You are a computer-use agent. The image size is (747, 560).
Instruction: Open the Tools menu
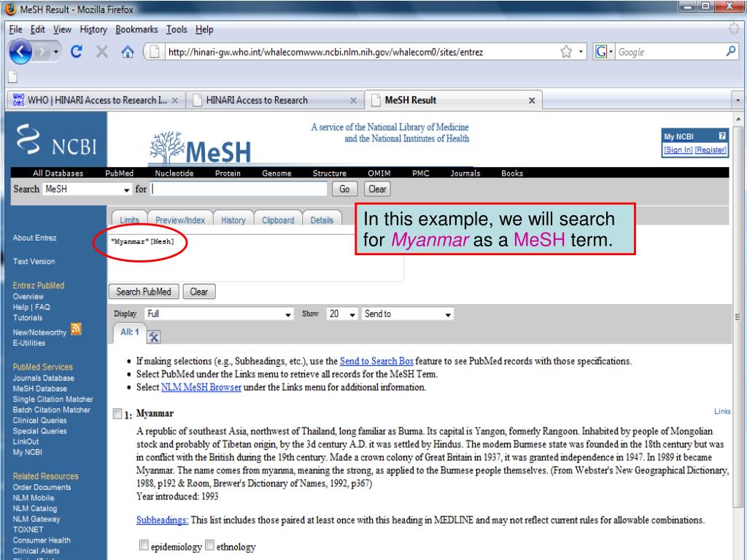[x=177, y=29]
